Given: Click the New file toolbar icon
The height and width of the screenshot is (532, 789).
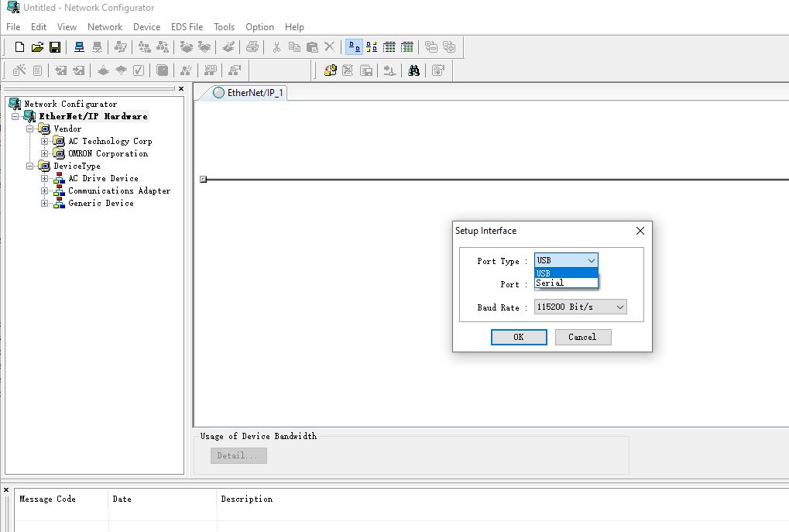Looking at the screenshot, I should (20, 47).
